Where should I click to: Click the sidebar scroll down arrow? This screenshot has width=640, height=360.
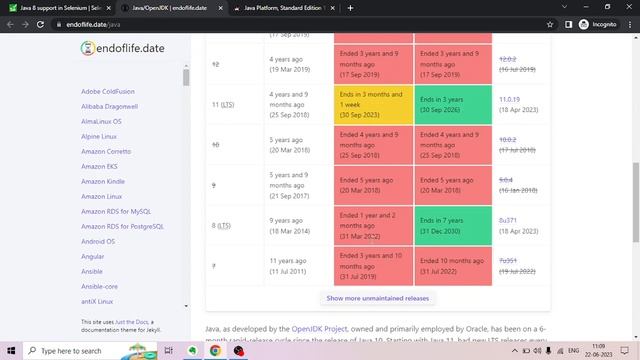point(186,306)
